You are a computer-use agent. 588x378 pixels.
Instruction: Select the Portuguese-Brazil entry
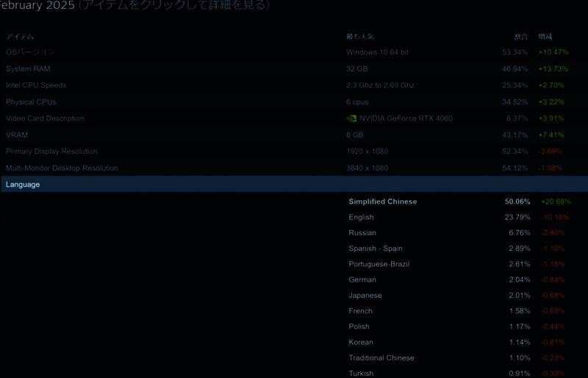pyautogui.click(x=379, y=264)
